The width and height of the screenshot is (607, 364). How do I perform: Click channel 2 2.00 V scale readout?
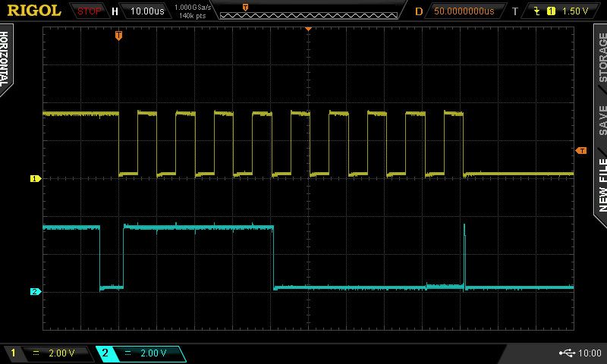point(153,353)
